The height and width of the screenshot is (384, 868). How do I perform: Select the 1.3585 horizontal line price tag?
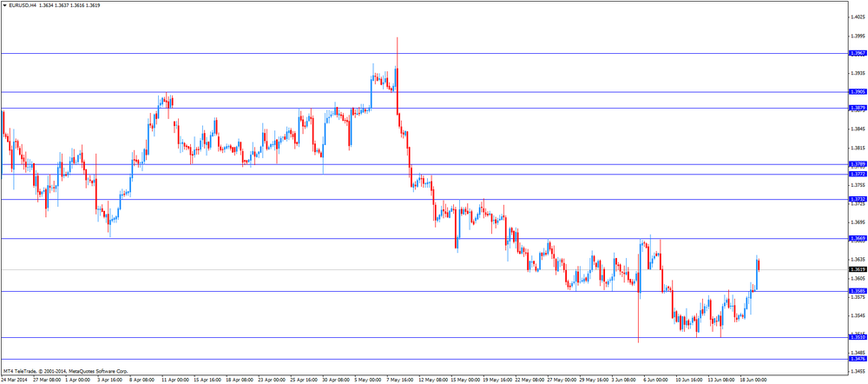tap(858, 291)
